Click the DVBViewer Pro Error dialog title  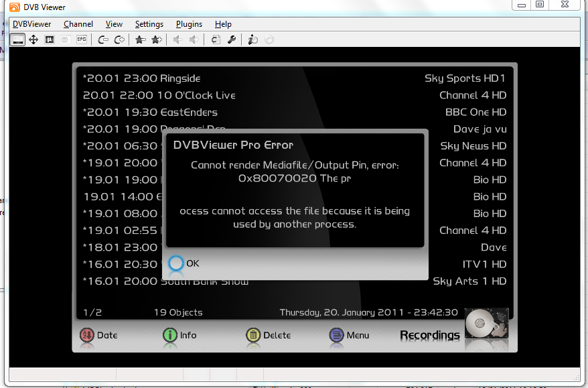click(x=233, y=145)
